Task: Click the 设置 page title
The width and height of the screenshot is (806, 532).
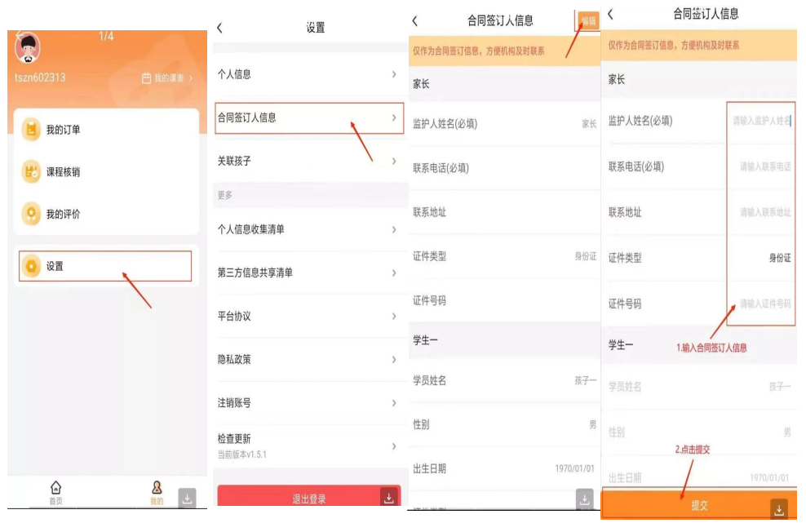Action: pyautogui.click(x=316, y=28)
